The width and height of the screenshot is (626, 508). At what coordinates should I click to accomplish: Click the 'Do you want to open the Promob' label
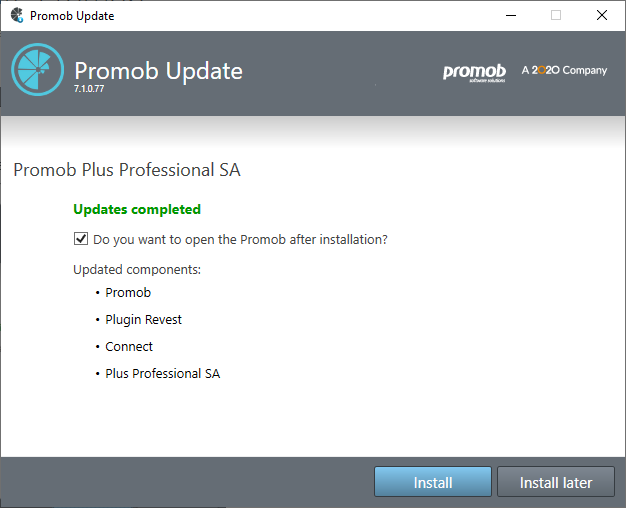point(240,240)
